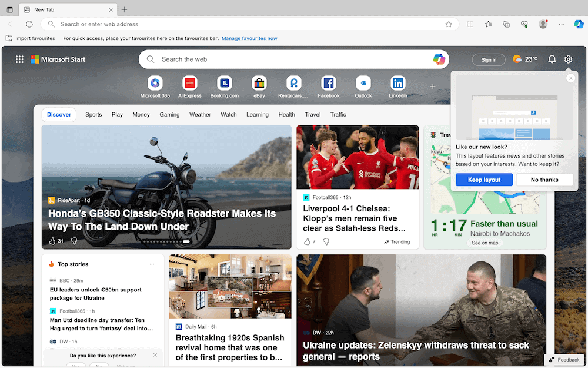Open EU leaders unlock €50bn headline
The width and height of the screenshot is (588, 368).
pyautogui.click(x=96, y=294)
